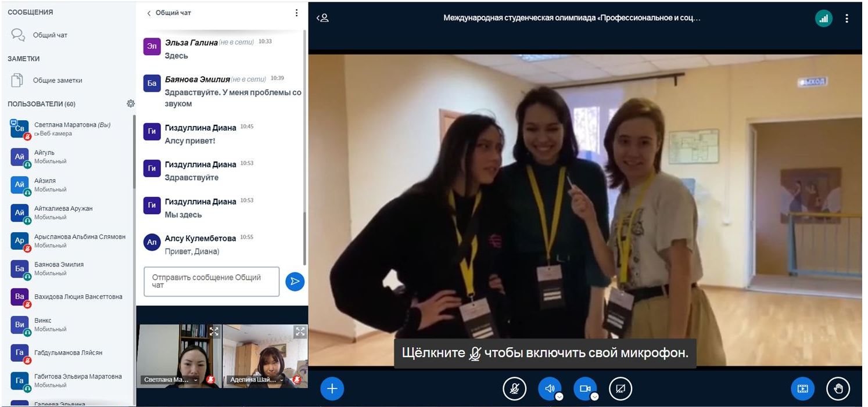The height and width of the screenshot is (407, 868).
Task: Click the presentation layout icon
Action: pos(802,388)
